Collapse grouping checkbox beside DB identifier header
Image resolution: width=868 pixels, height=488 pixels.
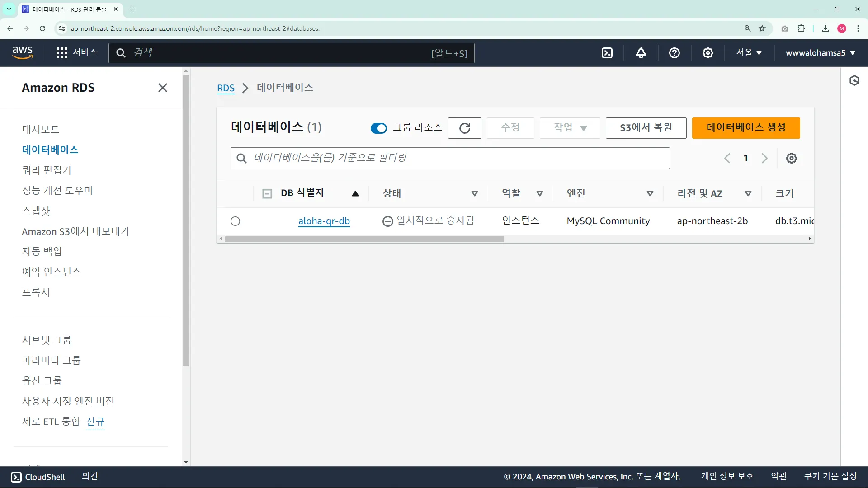click(x=267, y=194)
